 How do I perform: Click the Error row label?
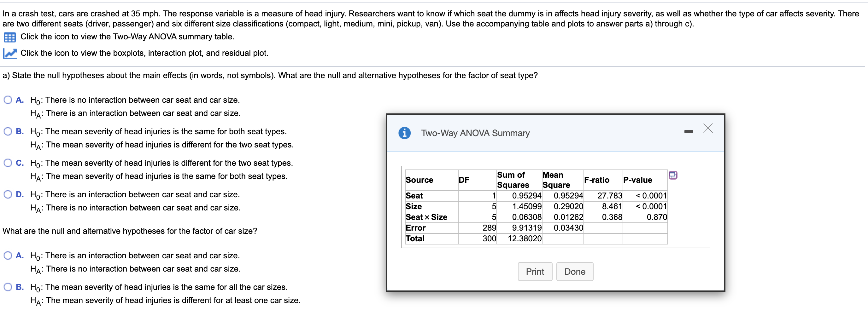point(415,228)
